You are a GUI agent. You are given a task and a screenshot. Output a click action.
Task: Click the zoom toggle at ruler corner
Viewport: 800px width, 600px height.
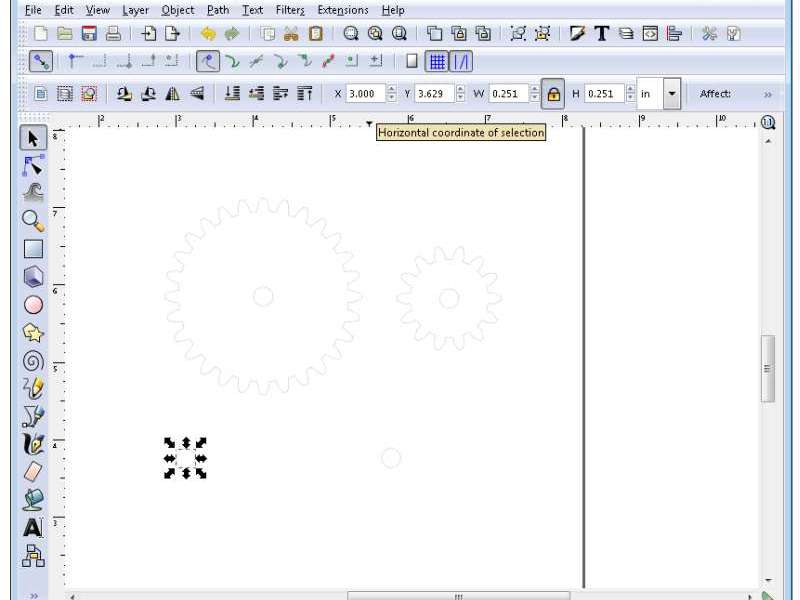coord(768,122)
